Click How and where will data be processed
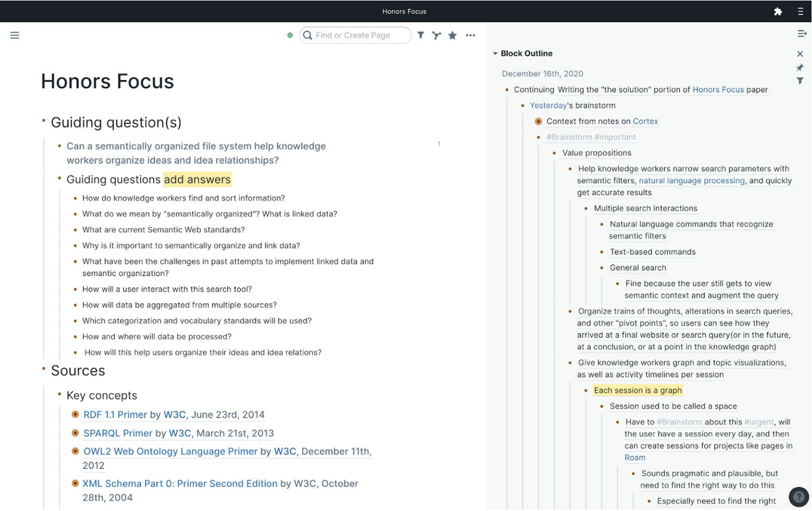The height and width of the screenshot is (511, 812). click(x=157, y=336)
